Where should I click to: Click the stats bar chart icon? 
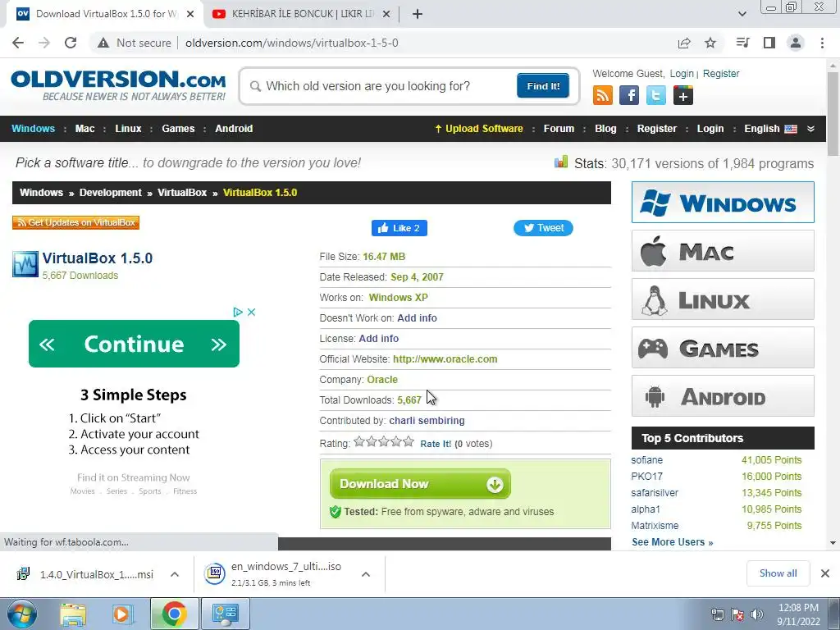561,162
